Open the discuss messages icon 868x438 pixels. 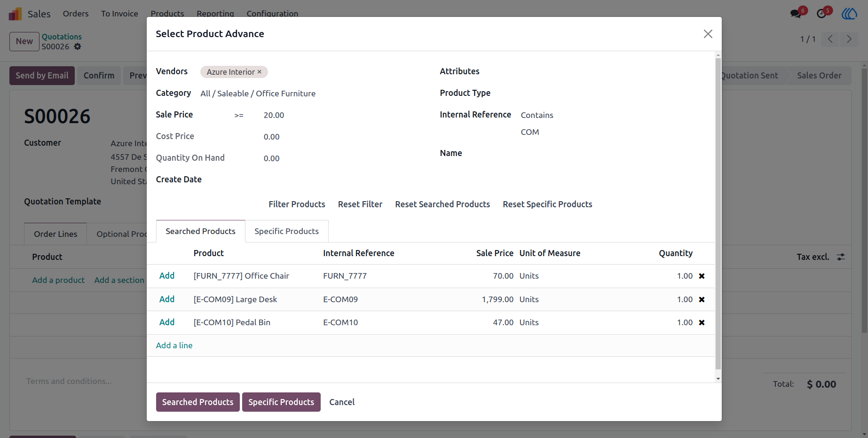(796, 14)
